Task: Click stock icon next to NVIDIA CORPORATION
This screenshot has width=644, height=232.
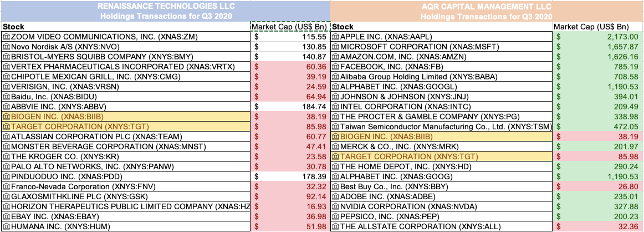Action: click(x=335, y=206)
